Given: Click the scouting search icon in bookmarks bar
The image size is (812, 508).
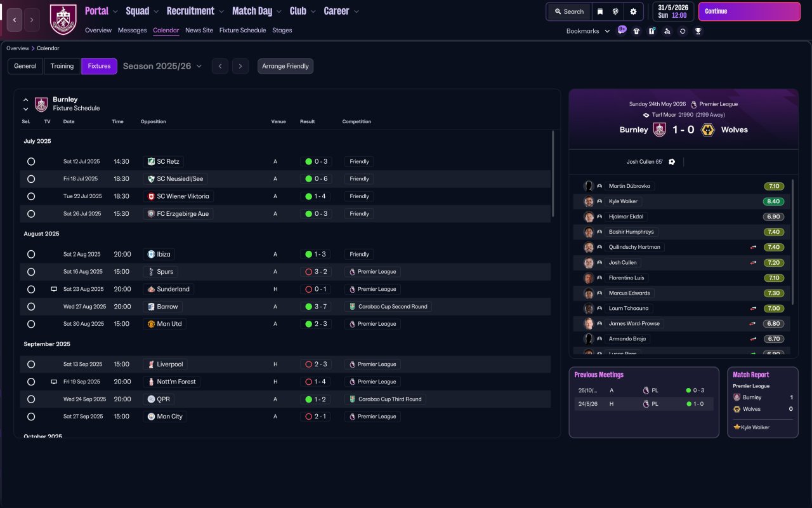Looking at the screenshot, I should [x=667, y=31].
